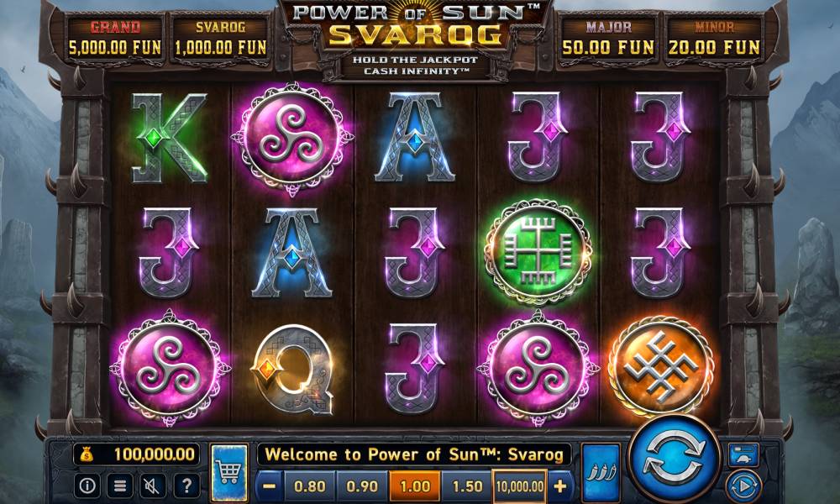Open the shopping cart feature buy
The height and width of the screenshot is (504, 840).
[x=229, y=472]
